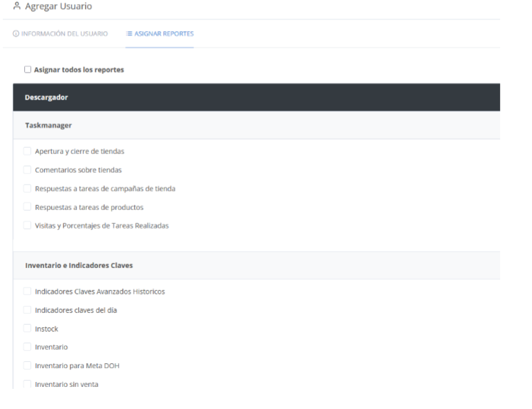Select Respuestas a tareas de campañas de tienda
This screenshot has width=532, height=409.
click(x=27, y=188)
